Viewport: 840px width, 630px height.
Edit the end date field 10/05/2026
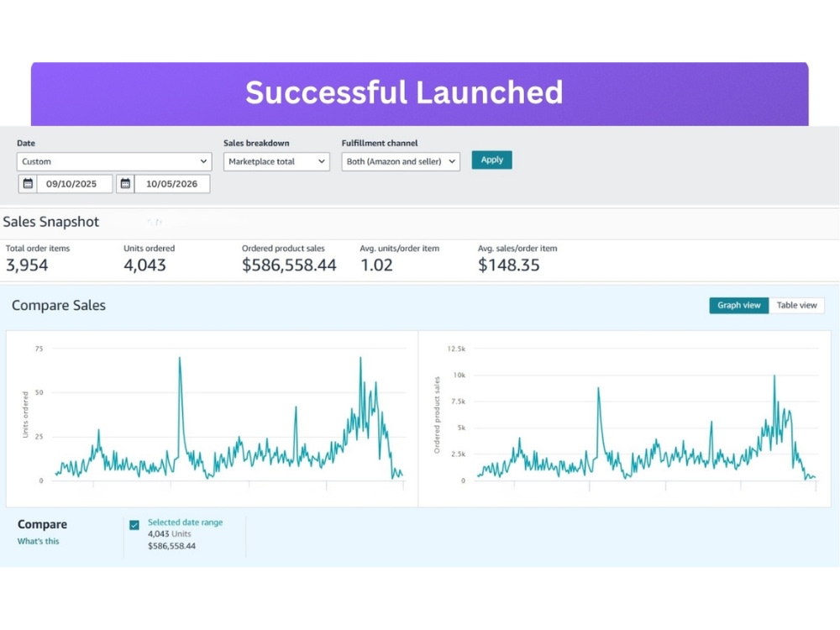tap(172, 184)
